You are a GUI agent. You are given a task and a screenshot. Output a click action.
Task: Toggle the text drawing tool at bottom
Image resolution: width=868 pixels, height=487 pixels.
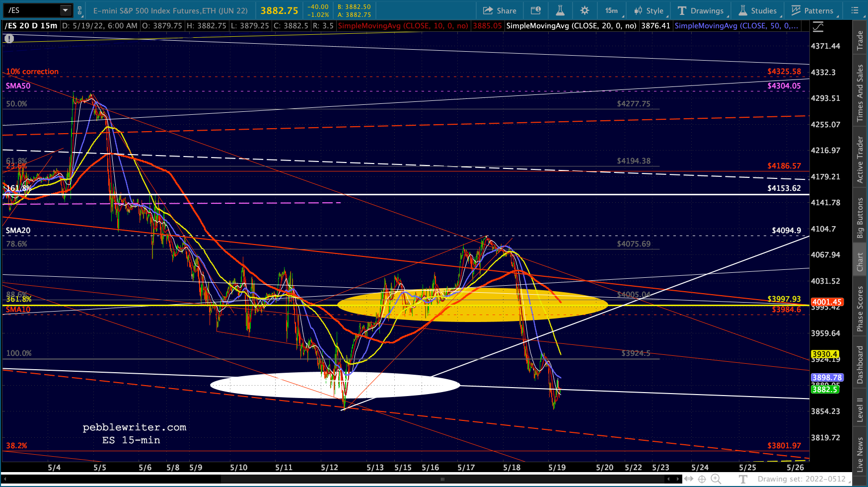point(743,479)
